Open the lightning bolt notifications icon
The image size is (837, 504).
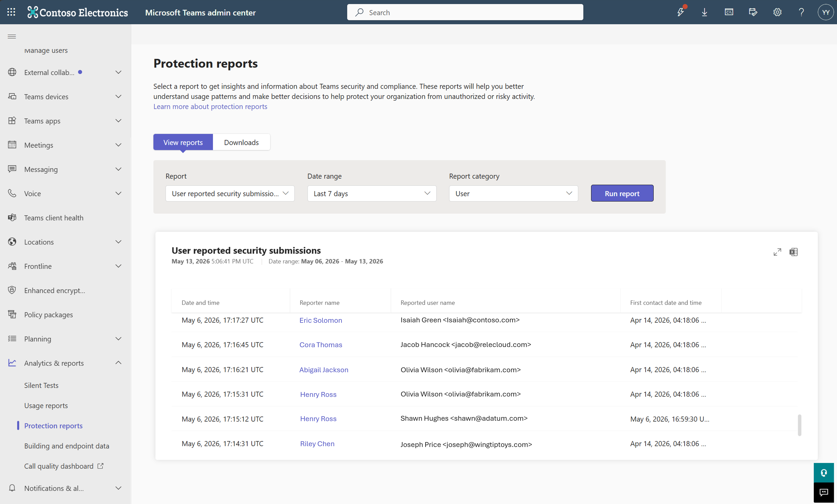pos(680,12)
